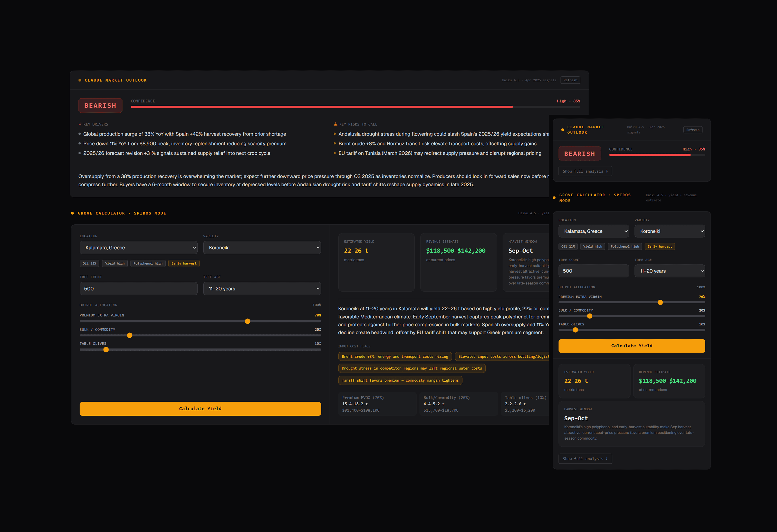The width and height of the screenshot is (777, 532).
Task: Click the large Calculate Yield button
Action: [200, 408]
